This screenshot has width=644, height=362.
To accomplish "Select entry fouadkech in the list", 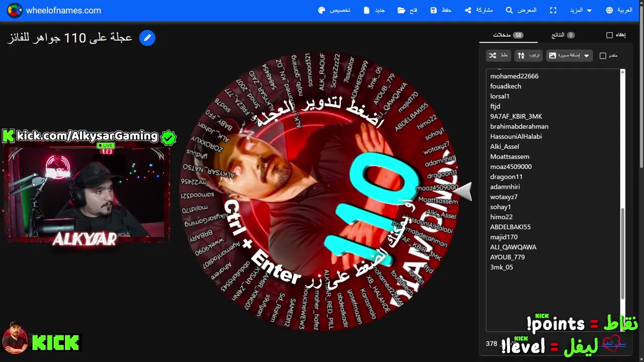I will [506, 86].
